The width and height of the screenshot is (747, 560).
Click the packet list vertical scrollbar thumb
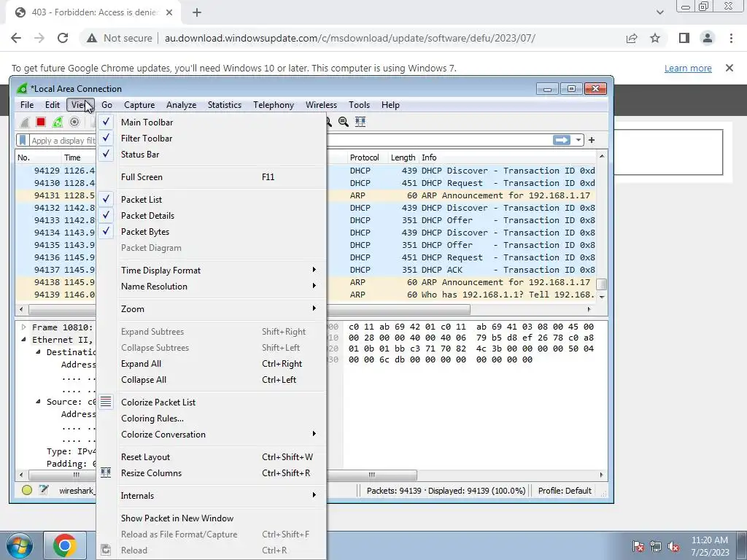(602, 284)
